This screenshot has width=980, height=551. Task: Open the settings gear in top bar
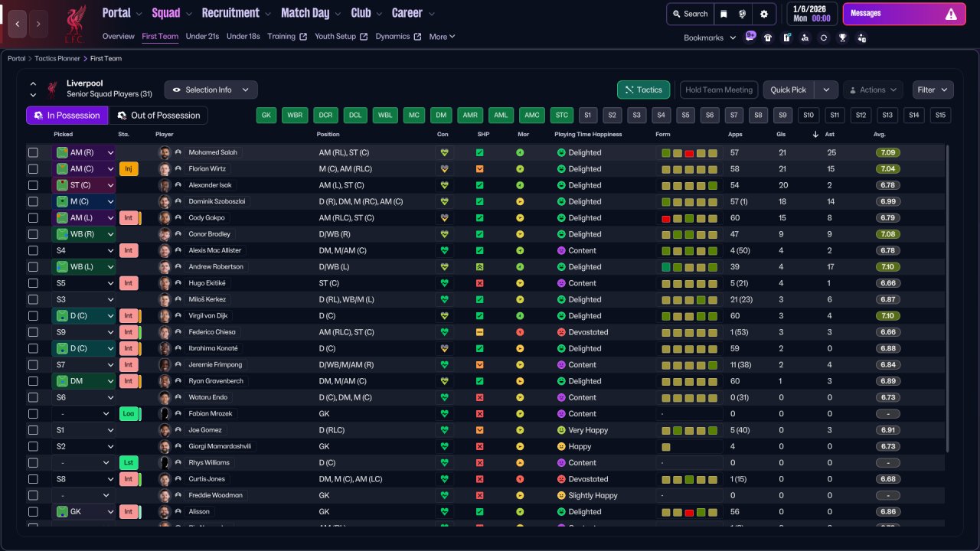(764, 14)
